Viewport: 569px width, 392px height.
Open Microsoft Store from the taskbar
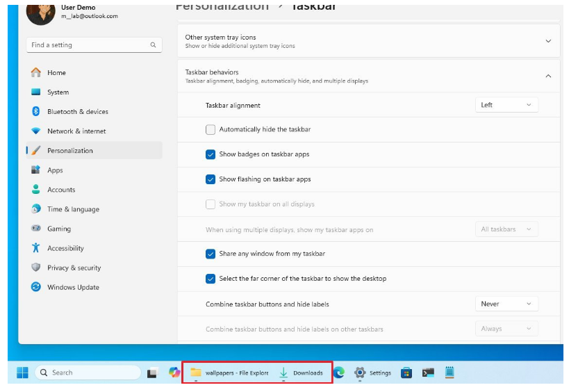tap(406, 373)
